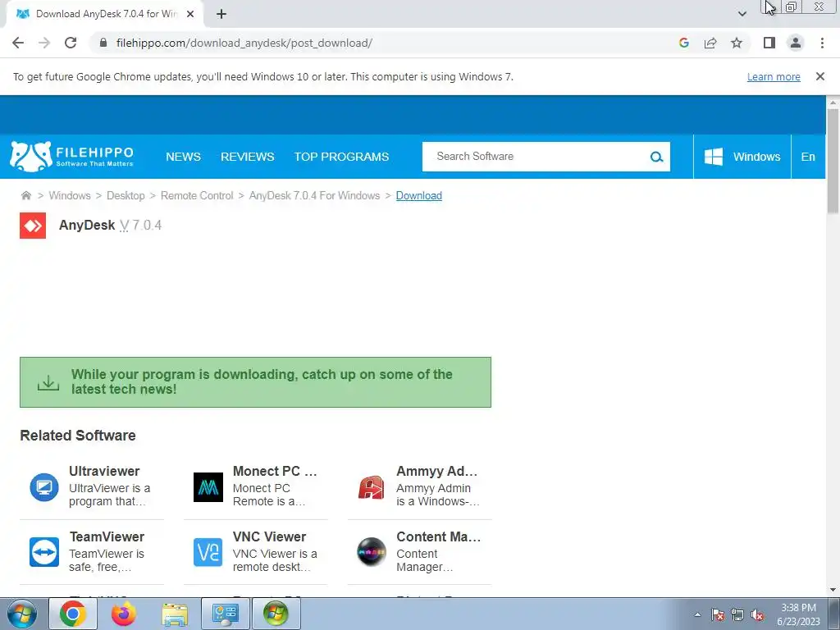
Task: Open the Monect PC title link
Action: pos(275,471)
